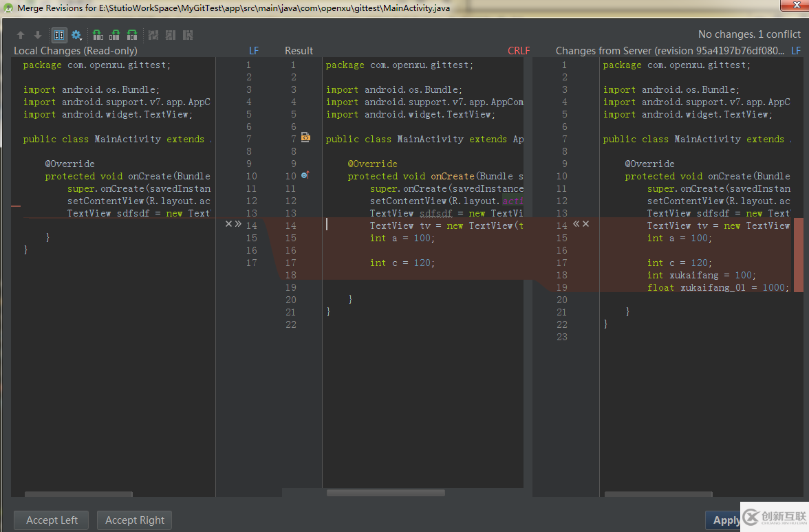Accept the server change with the « arrow

tap(576, 224)
